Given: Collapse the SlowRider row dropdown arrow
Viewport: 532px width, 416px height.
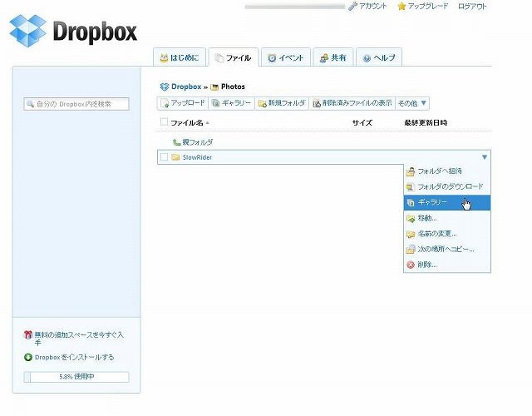Looking at the screenshot, I should click(485, 157).
